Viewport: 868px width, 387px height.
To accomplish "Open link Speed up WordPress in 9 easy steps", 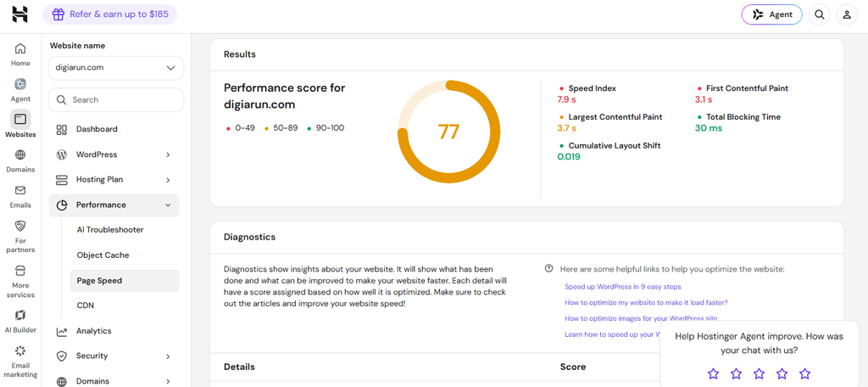I will [623, 287].
